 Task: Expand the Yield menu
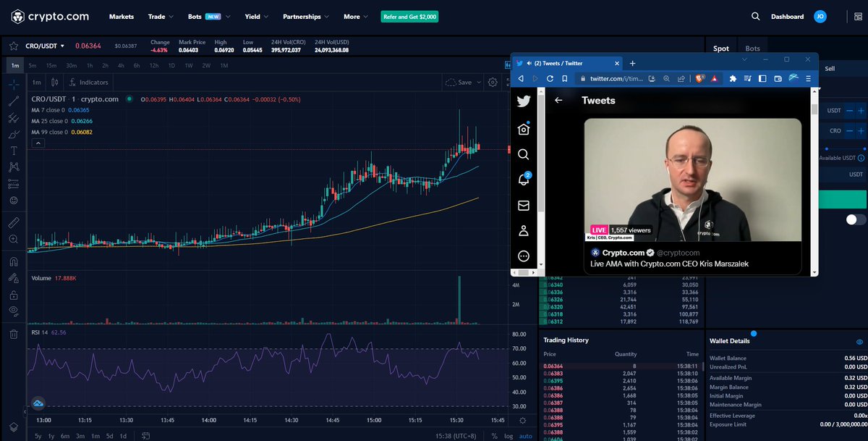coord(257,16)
